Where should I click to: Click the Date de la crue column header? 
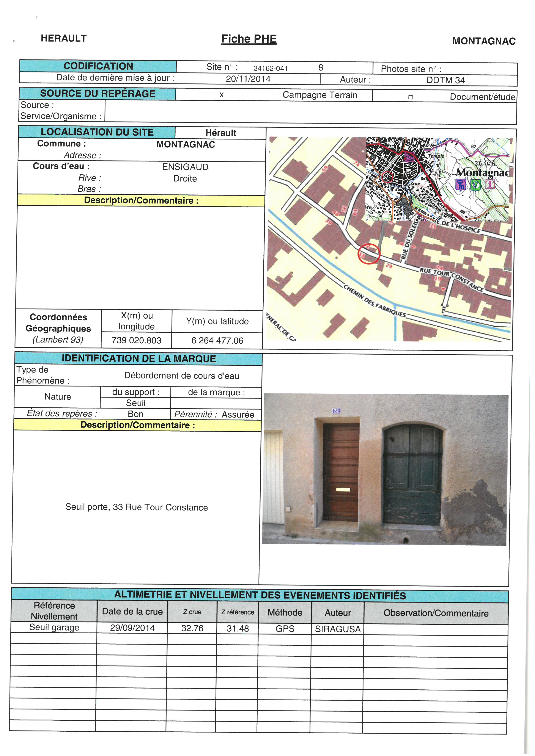tap(132, 612)
